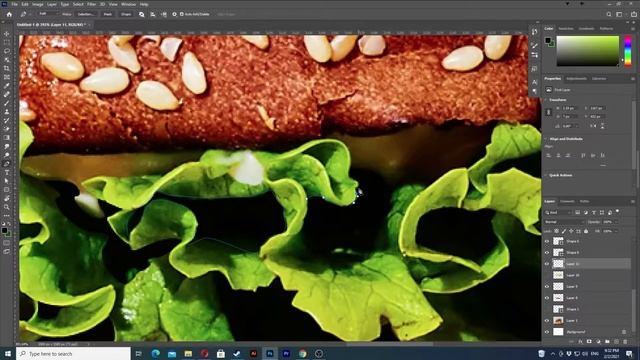Open the Fill value dropdown arrow
The height and width of the screenshot is (360, 640).
tap(616, 231)
